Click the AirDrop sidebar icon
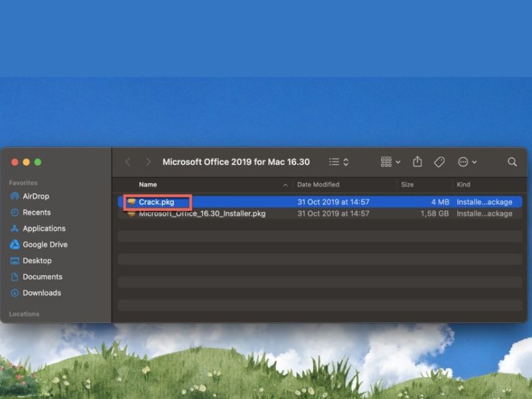 (15, 196)
